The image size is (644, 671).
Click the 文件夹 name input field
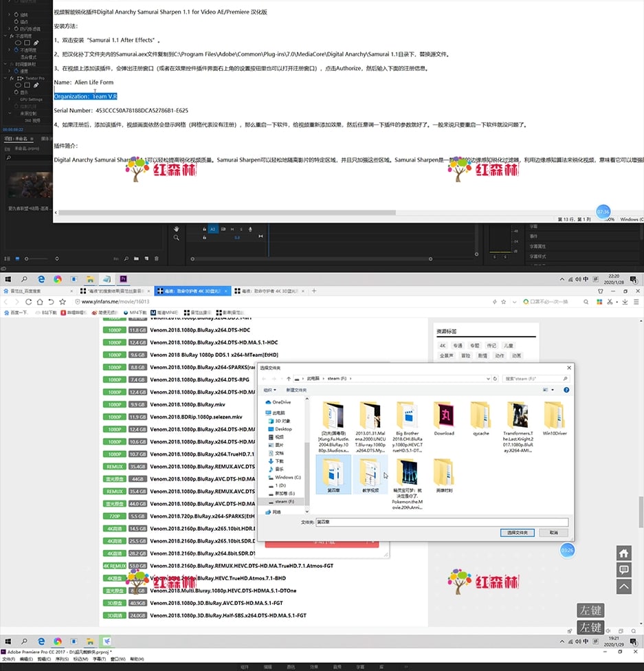point(442,522)
